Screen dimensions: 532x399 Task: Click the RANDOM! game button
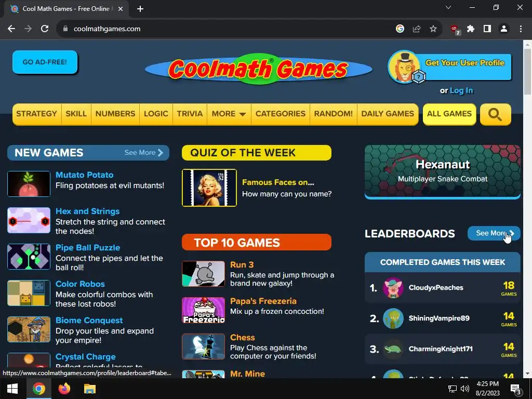pyautogui.click(x=334, y=114)
